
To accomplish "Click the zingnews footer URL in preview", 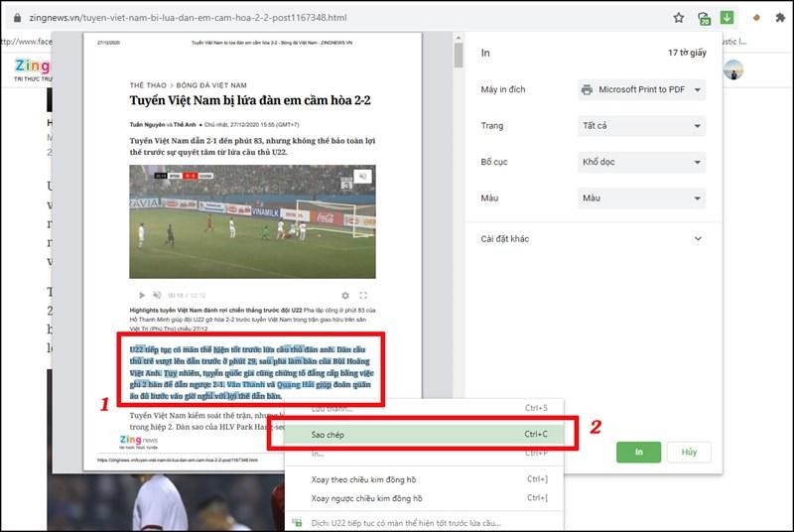I will 178,461.
